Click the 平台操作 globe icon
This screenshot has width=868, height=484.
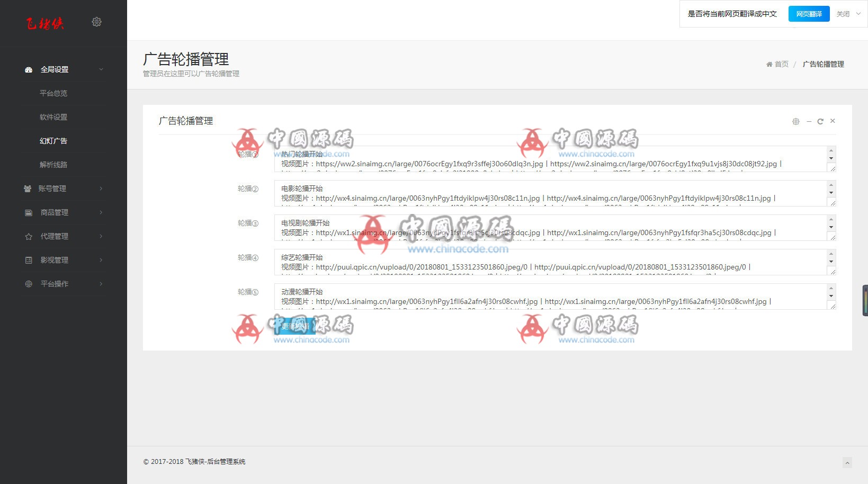pyautogui.click(x=28, y=284)
